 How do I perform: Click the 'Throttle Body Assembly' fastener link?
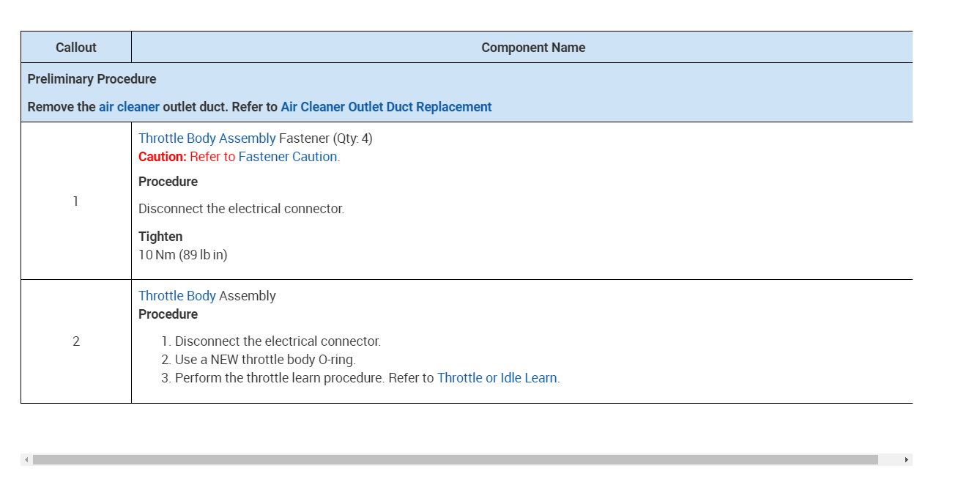(207, 138)
